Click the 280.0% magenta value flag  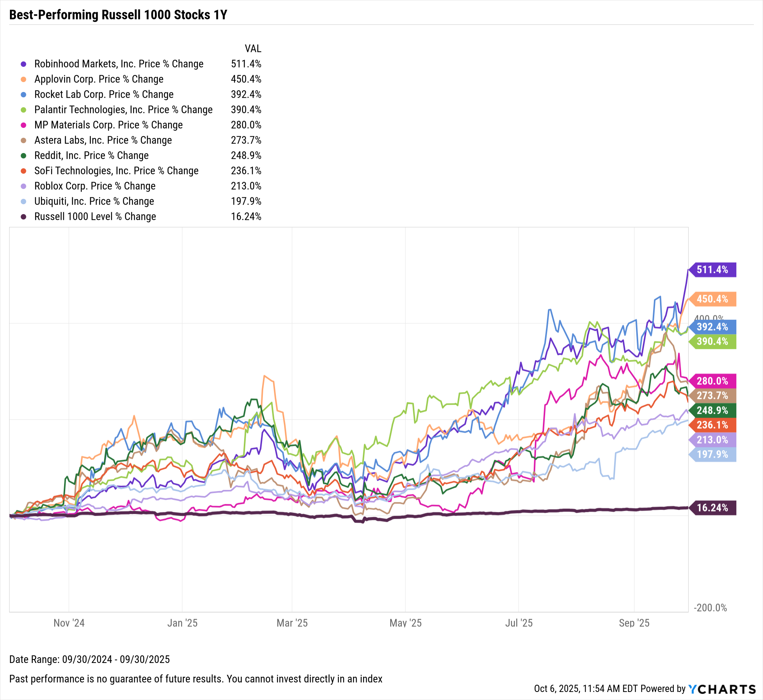712,381
